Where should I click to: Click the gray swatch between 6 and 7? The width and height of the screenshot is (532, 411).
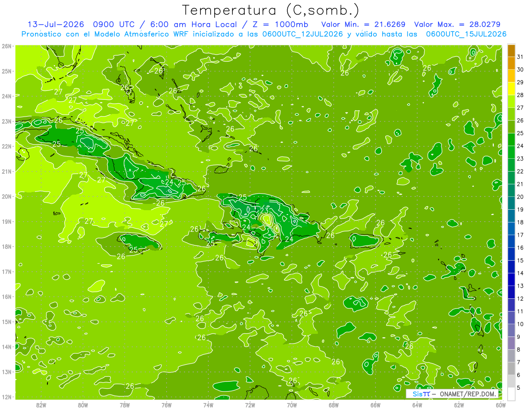coord(511,368)
